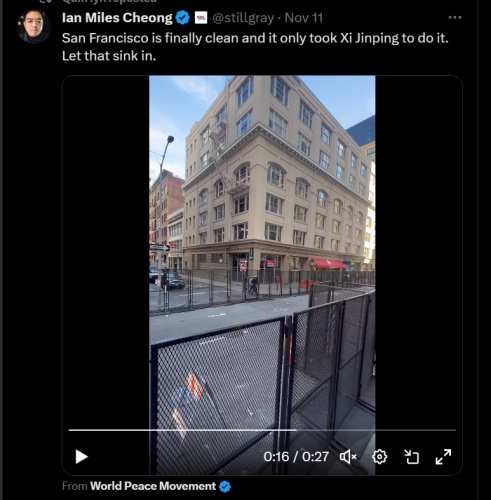The width and height of the screenshot is (491, 500).
Task: Open the Ian Miles Cheong display name
Action: click(x=117, y=18)
